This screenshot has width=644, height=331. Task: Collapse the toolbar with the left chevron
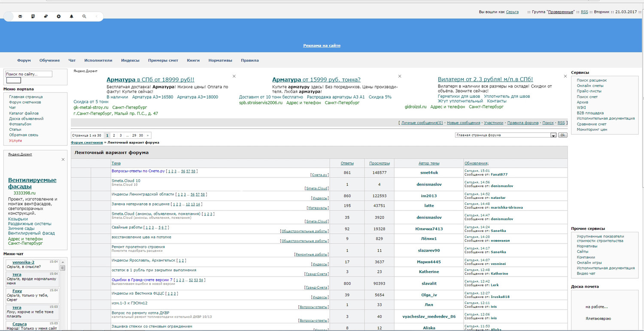pyautogui.click(x=97, y=16)
